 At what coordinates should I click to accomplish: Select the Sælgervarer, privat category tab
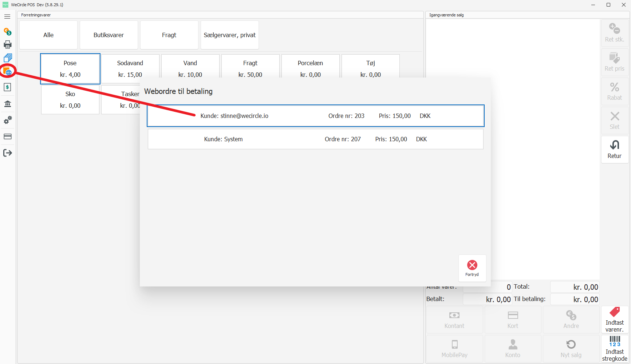click(x=229, y=35)
